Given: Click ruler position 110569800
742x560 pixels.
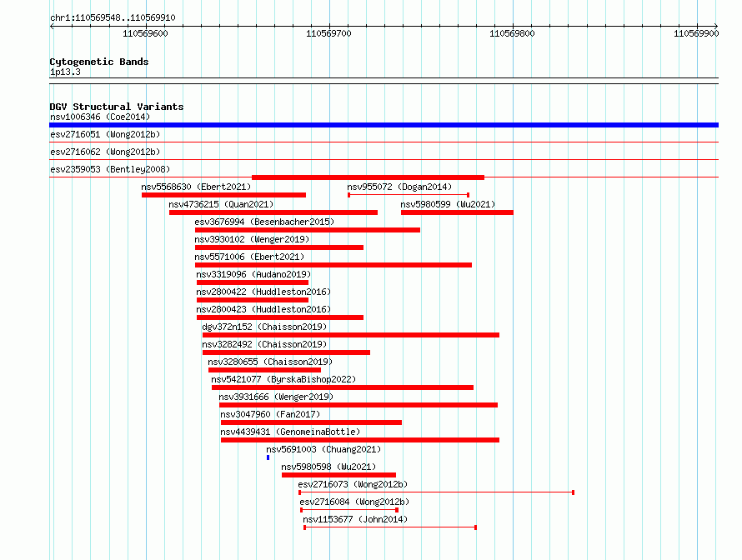Looking at the screenshot, I should click(512, 33).
